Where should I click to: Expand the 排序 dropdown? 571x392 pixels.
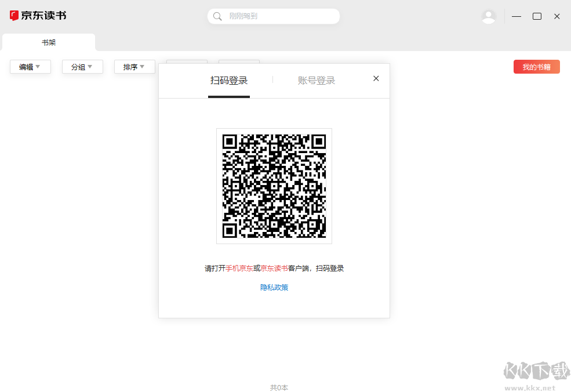click(134, 67)
